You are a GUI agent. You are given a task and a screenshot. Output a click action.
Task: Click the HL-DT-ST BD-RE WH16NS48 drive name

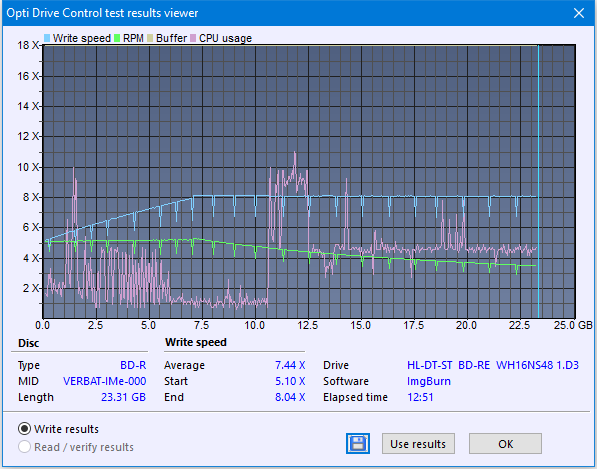[x=493, y=365]
